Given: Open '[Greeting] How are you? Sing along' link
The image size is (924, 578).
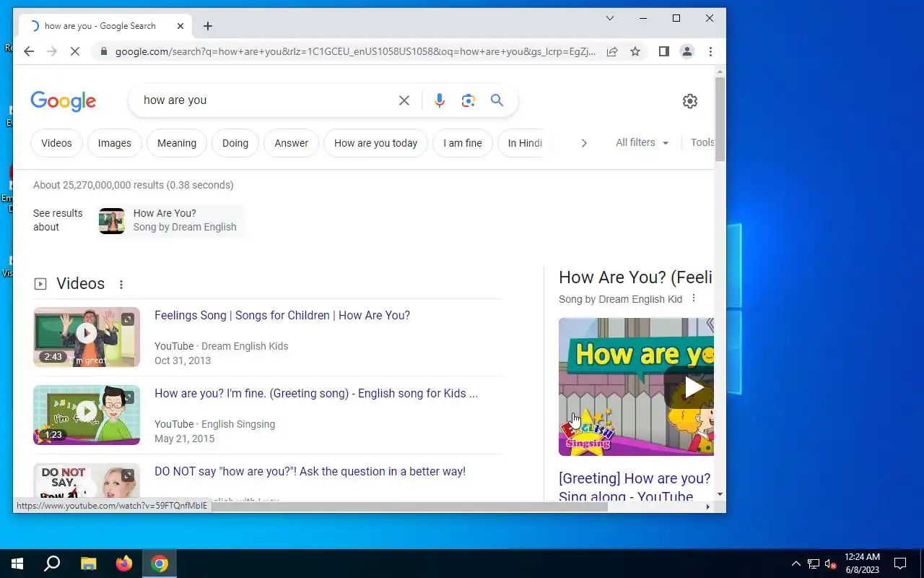Looking at the screenshot, I should tap(635, 487).
